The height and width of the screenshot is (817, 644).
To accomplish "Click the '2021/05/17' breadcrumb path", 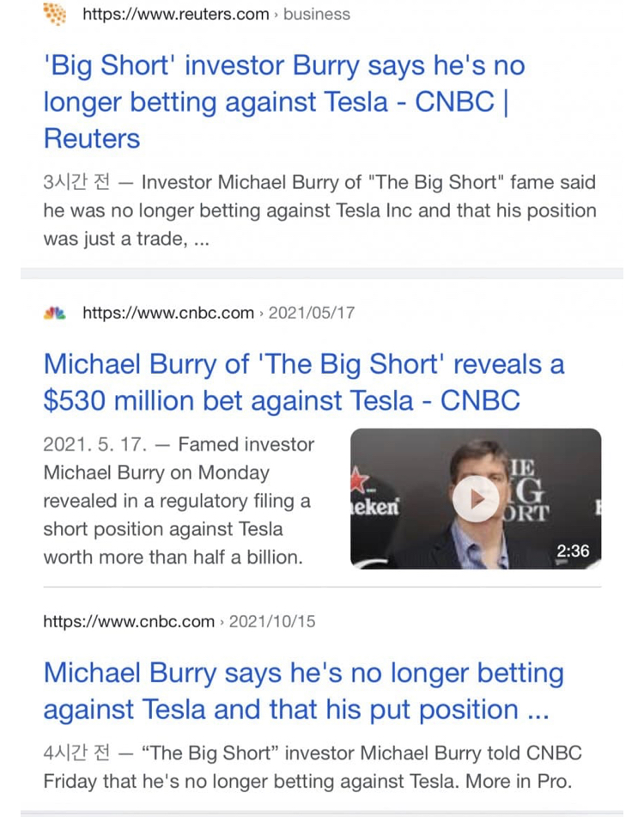I will coord(311,313).
